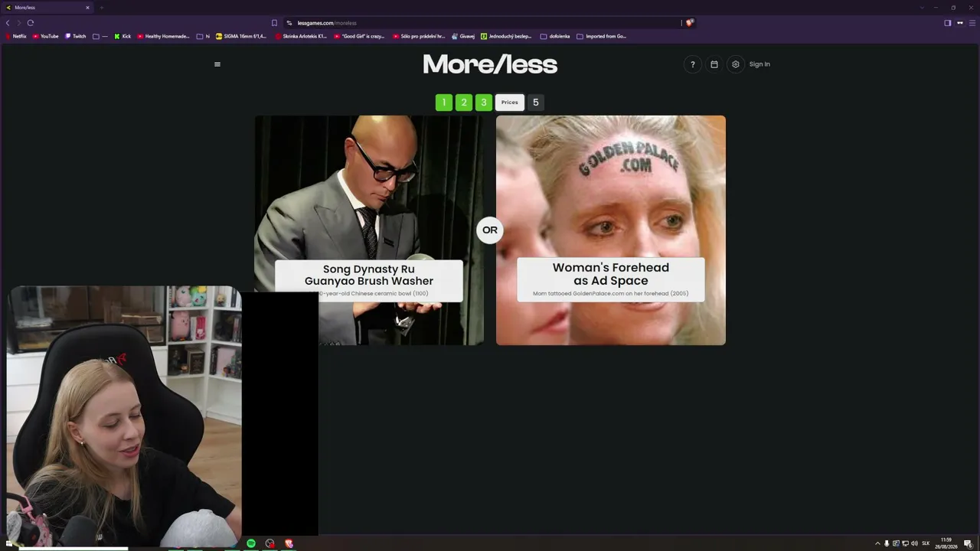
Task: Open the 'hi' bookmark folder
Action: pos(203,36)
